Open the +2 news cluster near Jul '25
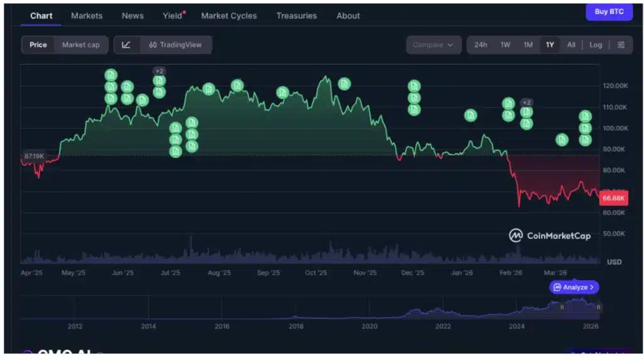The width and height of the screenshot is (644, 361). tap(159, 71)
